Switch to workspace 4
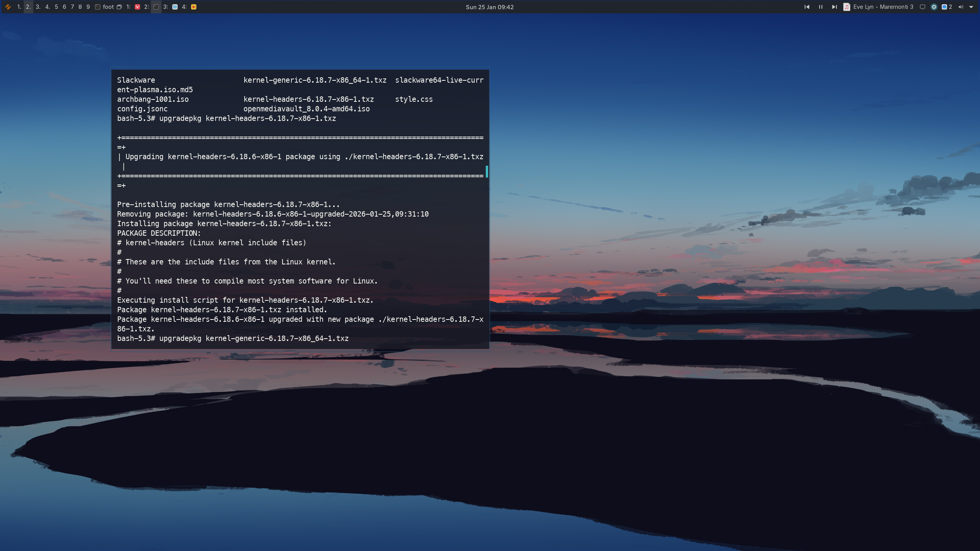 tap(47, 7)
